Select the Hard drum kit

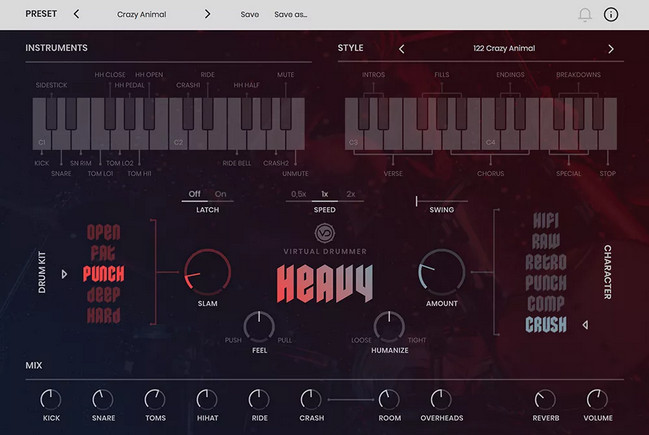click(103, 315)
